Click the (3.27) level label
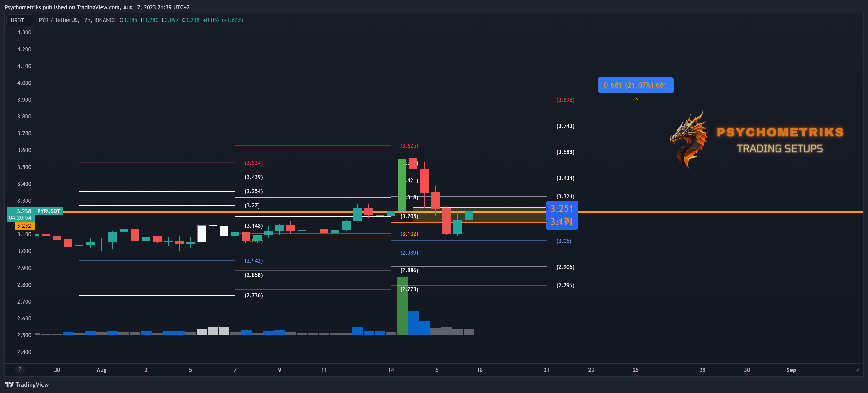This screenshot has height=393, width=868. pyautogui.click(x=252, y=205)
